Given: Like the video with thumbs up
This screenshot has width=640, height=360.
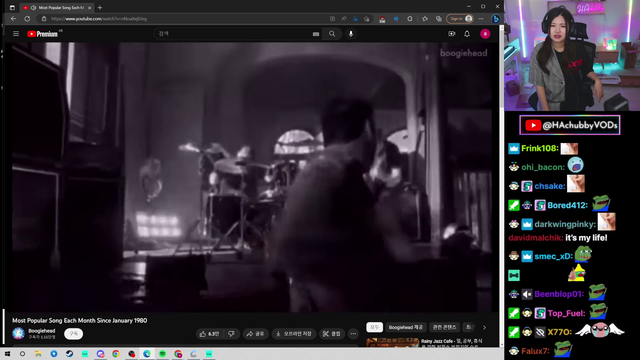Looking at the screenshot, I should 209,334.
